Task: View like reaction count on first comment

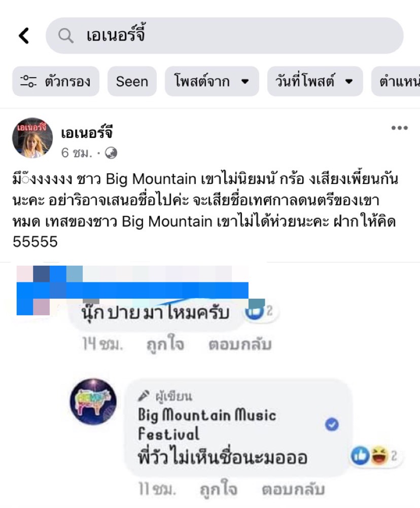Action: point(260,312)
